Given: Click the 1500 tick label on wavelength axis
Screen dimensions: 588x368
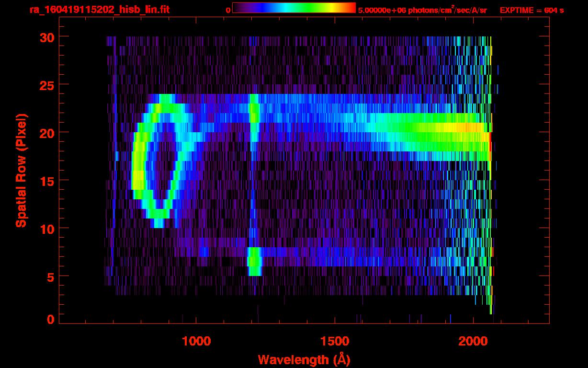Looking at the screenshot, I should (335, 341).
